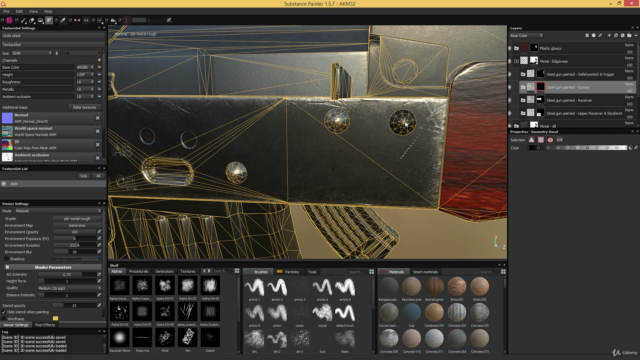
Task: Hide the Steel gun painted - Screws layer
Action: 510,87
